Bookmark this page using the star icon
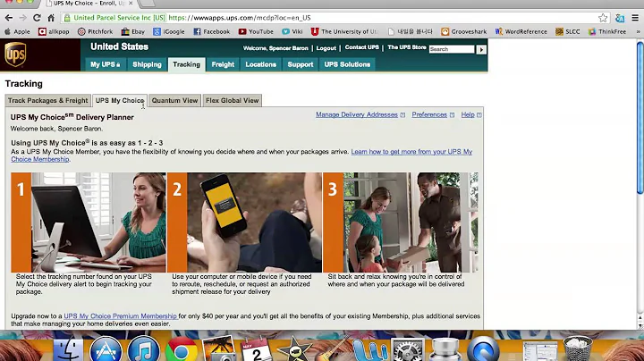Image resolution: width=644 pixels, height=361 pixels. click(x=603, y=18)
